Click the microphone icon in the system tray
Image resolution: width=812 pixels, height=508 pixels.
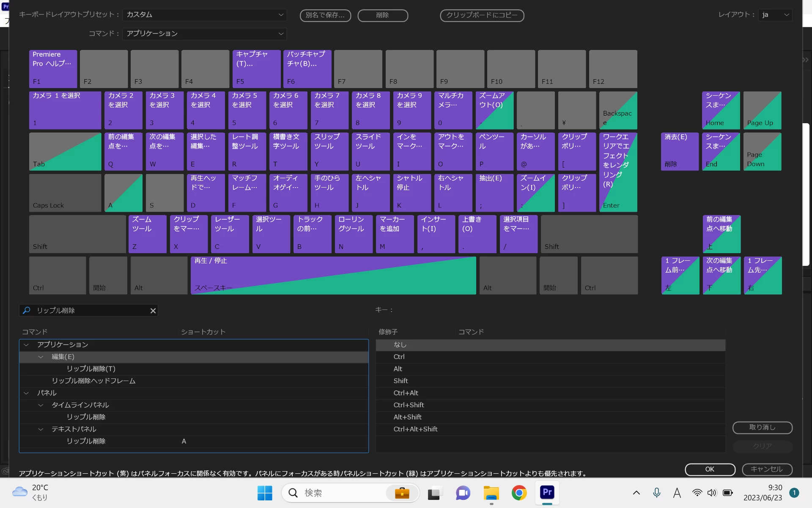(x=656, y=492)
